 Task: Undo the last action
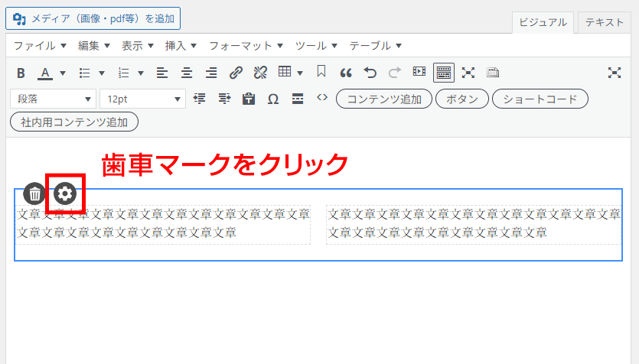pos(370,73)
